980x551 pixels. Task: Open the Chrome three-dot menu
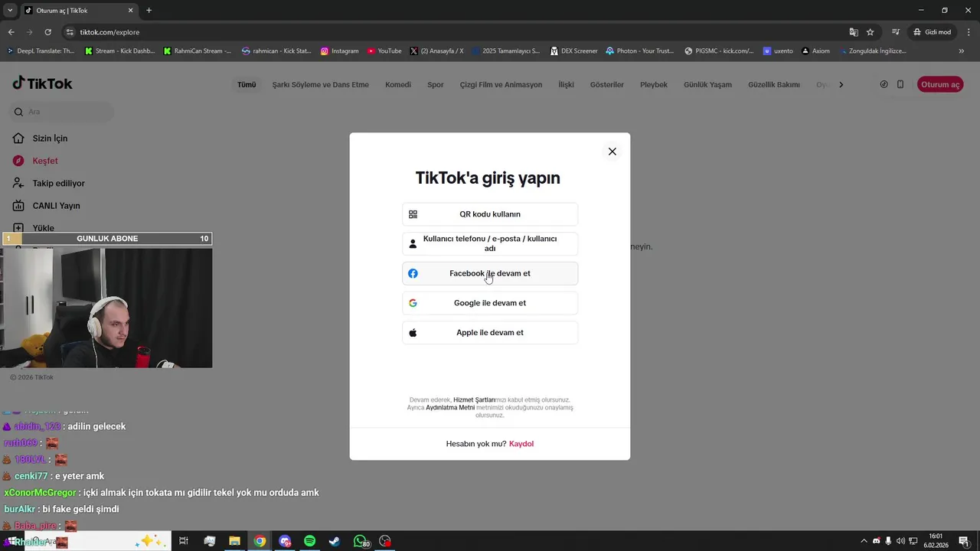967,32
